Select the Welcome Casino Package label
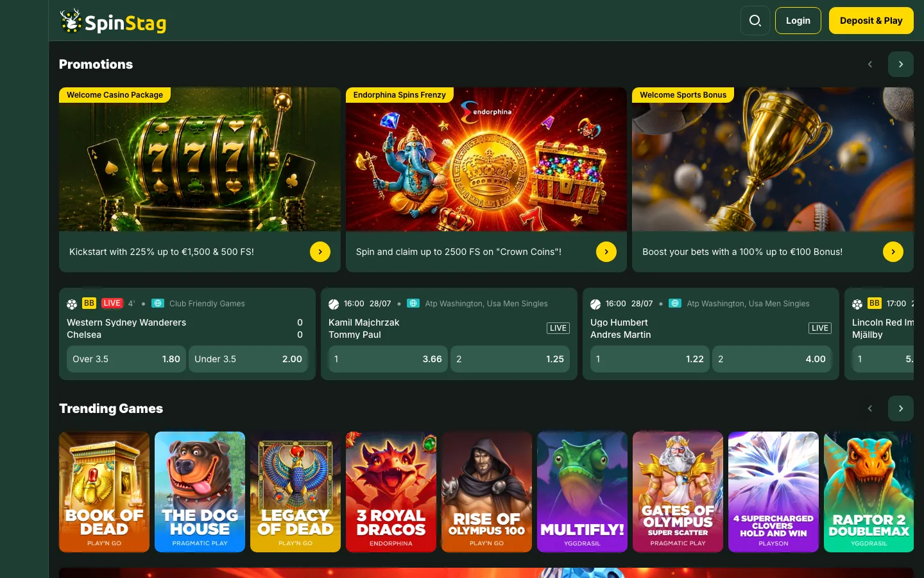 (x=115, y=95)
